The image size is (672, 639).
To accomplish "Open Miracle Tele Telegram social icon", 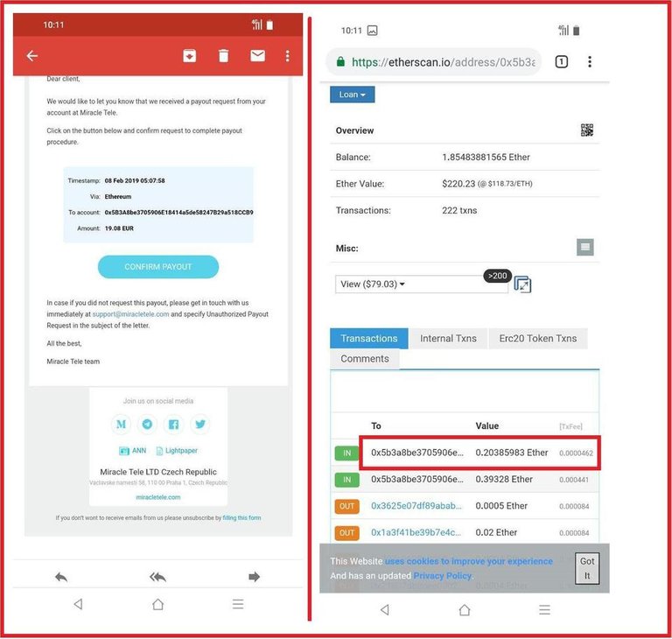I will pos(147,425).
